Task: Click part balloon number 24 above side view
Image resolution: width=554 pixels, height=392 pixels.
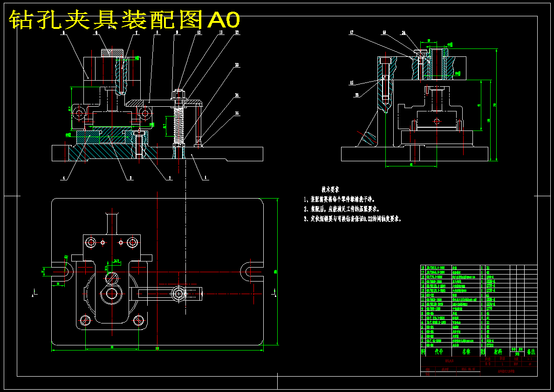Action: point(403,33)
